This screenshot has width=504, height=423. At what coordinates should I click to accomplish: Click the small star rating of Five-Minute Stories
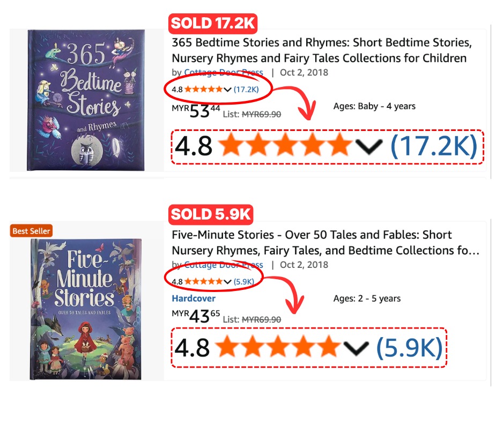point(203,281)
